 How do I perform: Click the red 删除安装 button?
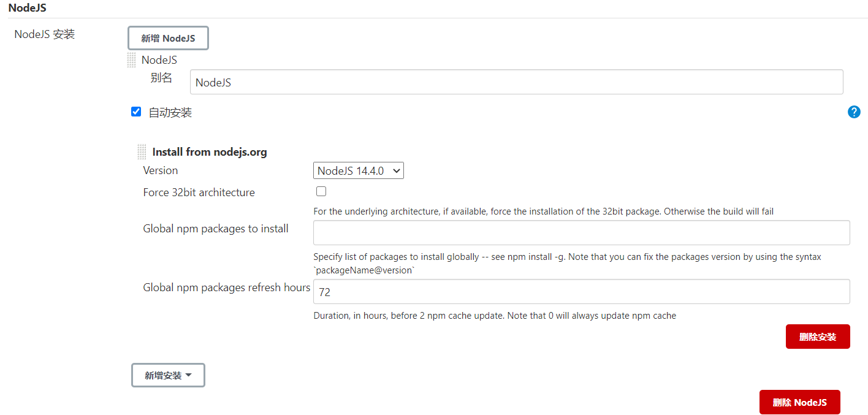click(818, 337)
